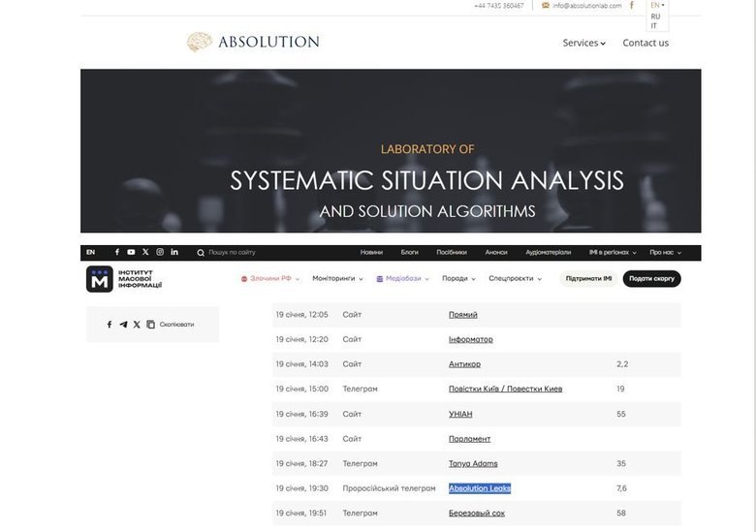The width and height of the screenshot is (756, 532).
Task: Click the +44 phone number in top bar
Action: tap(498, 5)
